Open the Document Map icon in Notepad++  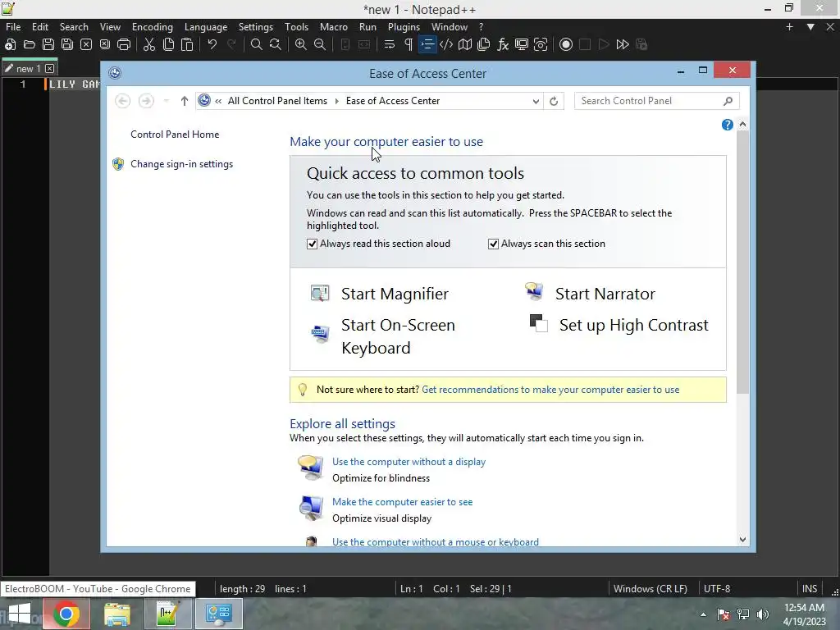click(465, 44)
